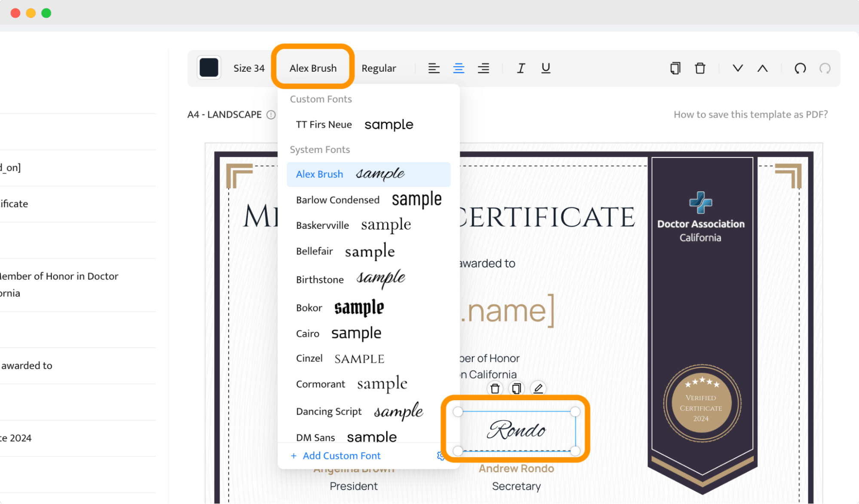
Task: Select Alex Brush font in list
Action: click(x=369, y=174)
